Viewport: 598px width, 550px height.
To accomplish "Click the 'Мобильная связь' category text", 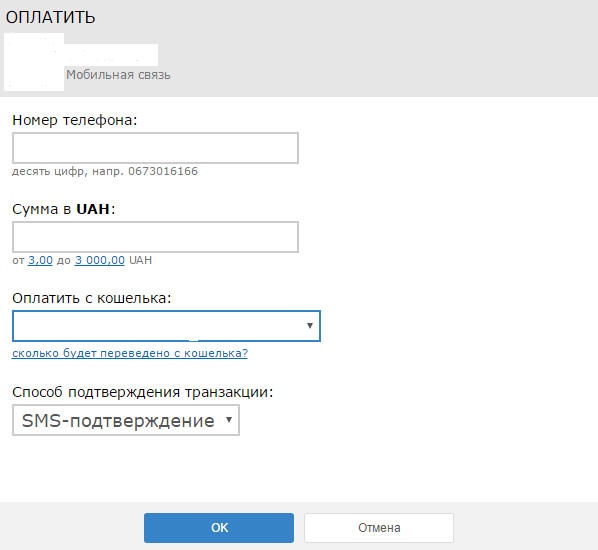I will click(x=118, y=75).
